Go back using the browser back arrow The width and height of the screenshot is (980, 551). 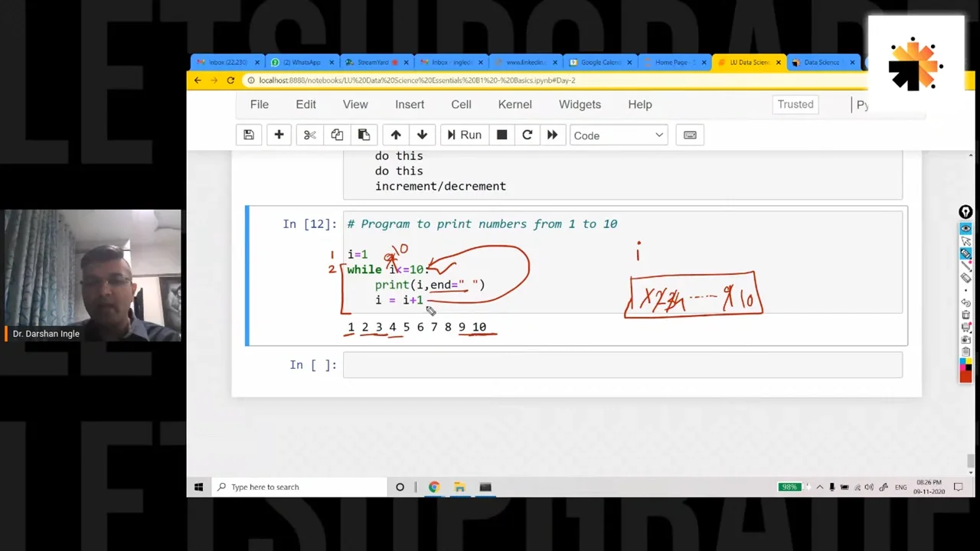pos(198,80)
